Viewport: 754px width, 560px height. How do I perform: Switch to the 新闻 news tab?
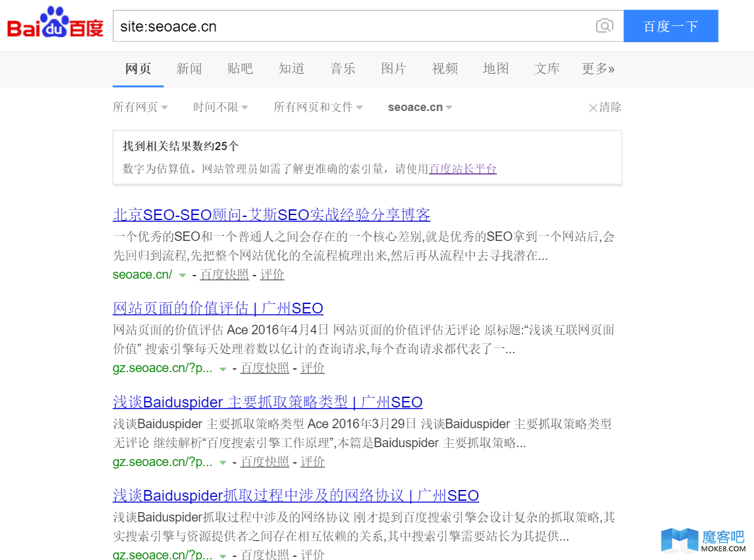(x=189, y=69)
